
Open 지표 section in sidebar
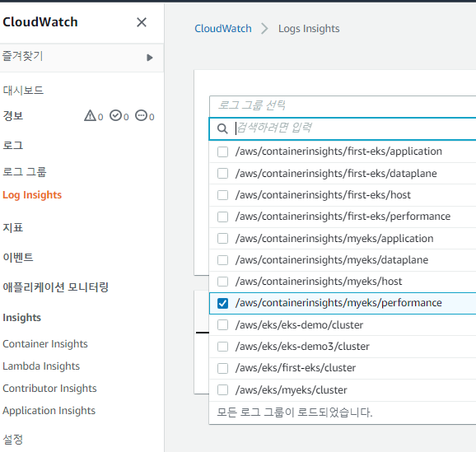point(13,227)
